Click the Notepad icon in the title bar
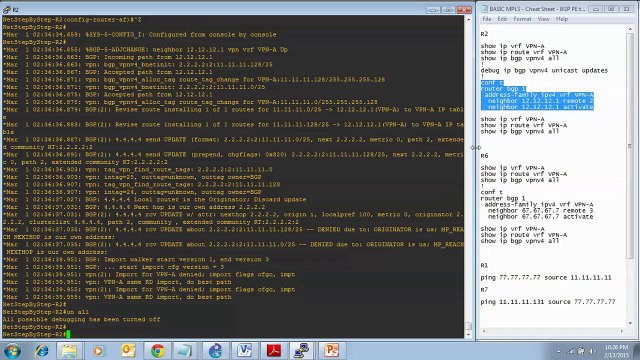Screen dimensions: 640x360 pos(484,9)
